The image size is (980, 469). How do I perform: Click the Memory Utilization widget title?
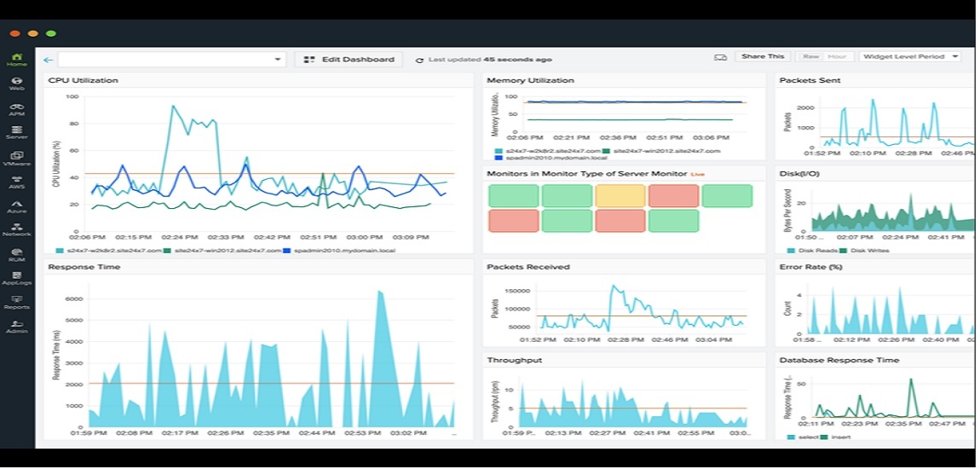[x=530, y=80]
